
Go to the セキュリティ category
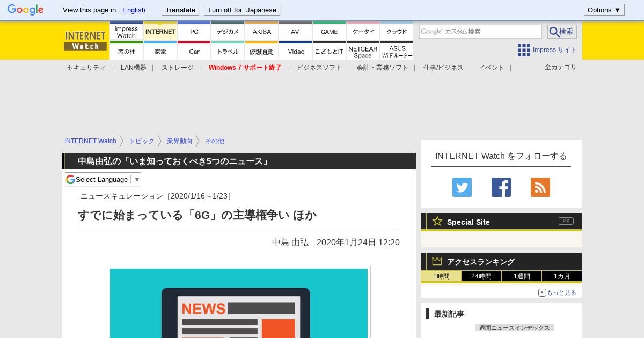click(x=86, y=68)
